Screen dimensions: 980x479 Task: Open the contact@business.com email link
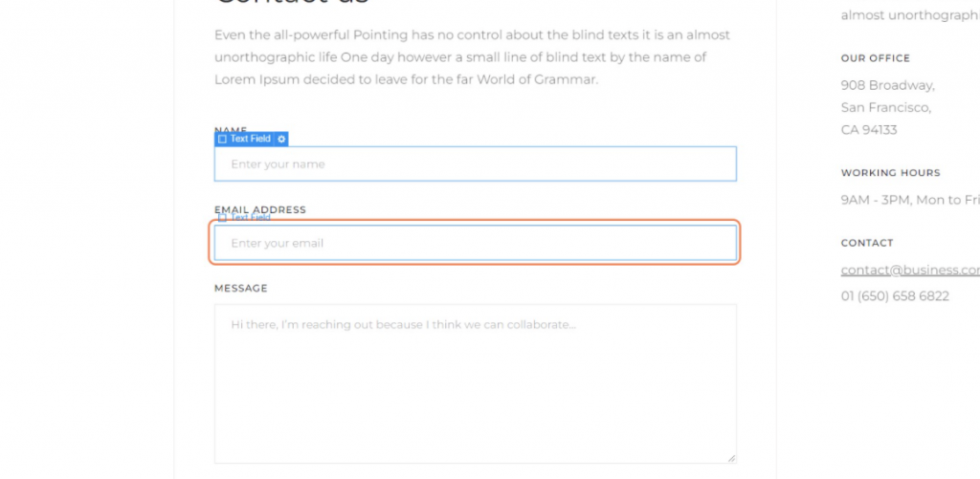coord(910,270)
